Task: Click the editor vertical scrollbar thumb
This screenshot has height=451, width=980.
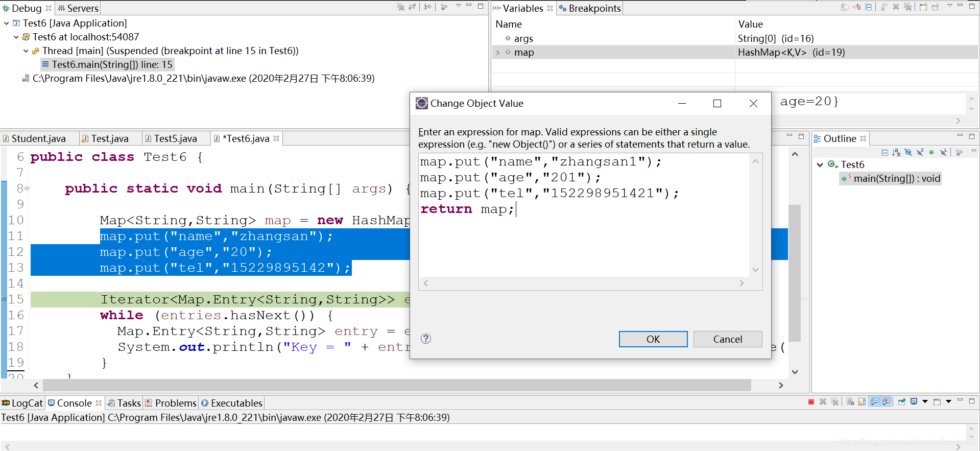Action: (794, 273)
